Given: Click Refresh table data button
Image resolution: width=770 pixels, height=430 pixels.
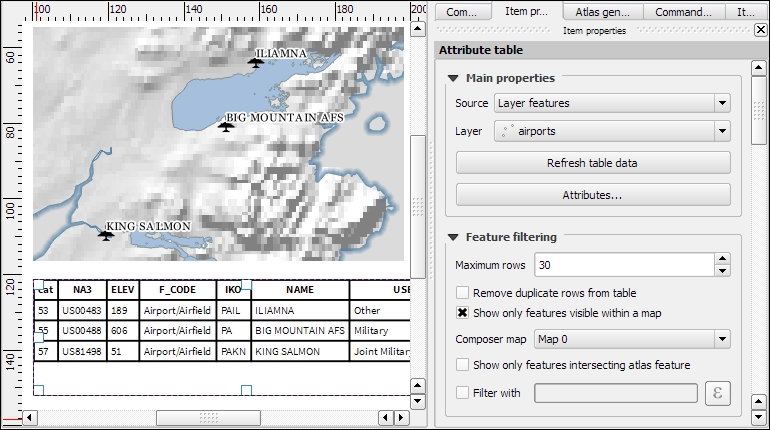Looking at the screenshot, I should pyautogui.click(x=593, y=163).
